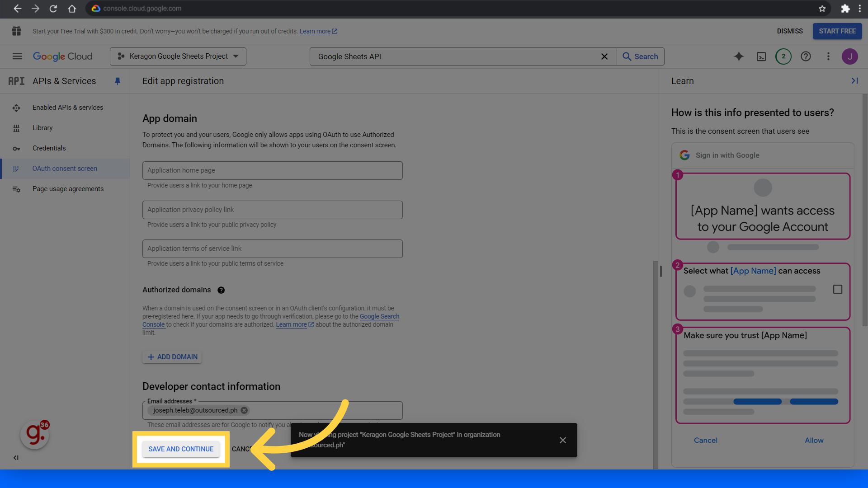
Task: Click ADD DOMAIN button
Action: (172, 357)
